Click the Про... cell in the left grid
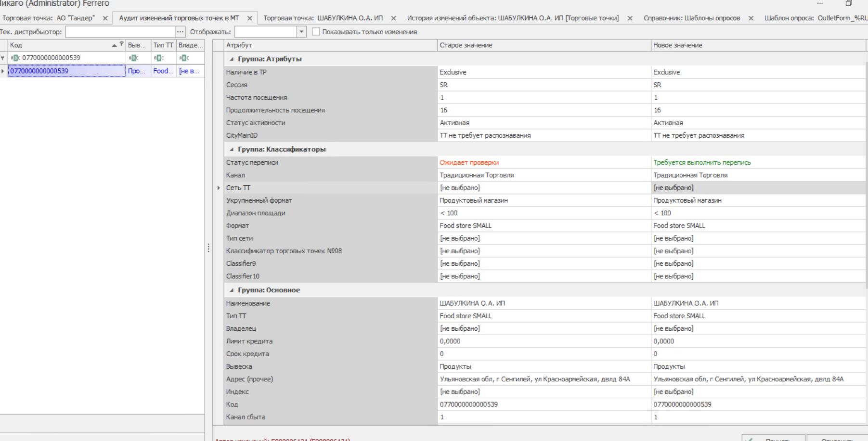This screenshot has width=868, height=441. tap(138, 71)
